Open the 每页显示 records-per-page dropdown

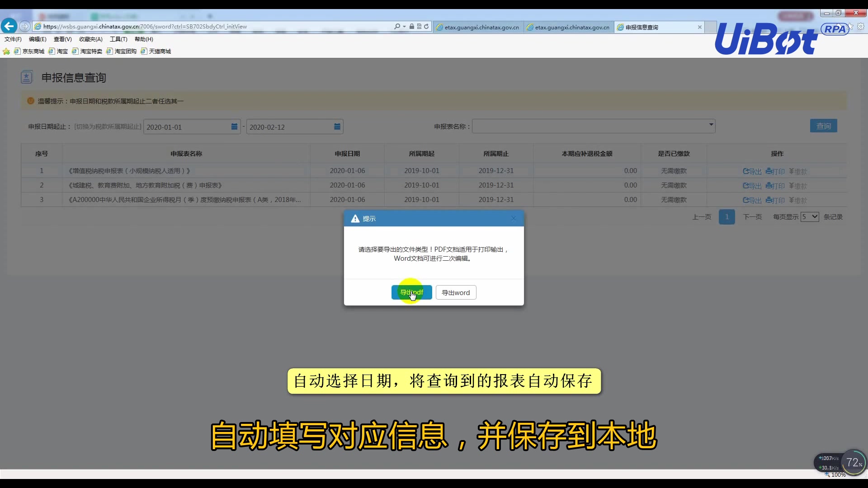(x=810, y=216)
